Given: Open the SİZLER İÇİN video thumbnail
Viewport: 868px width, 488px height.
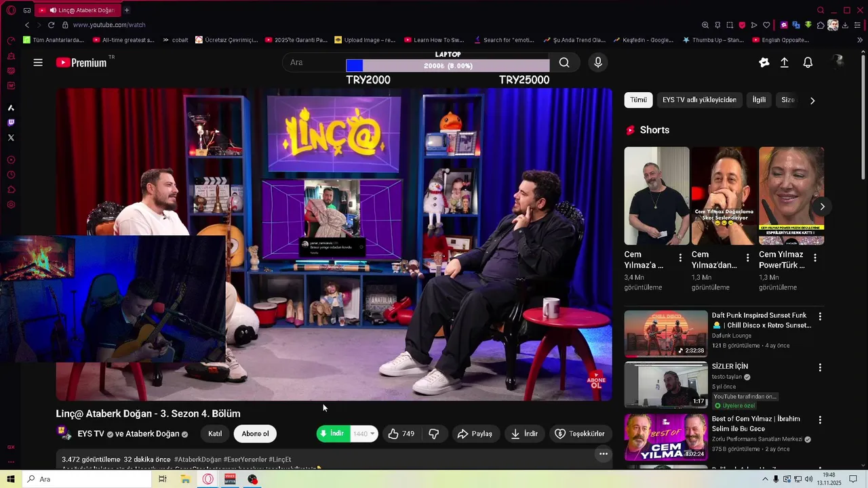Looking at the screenshot, I should pos(666,385).
